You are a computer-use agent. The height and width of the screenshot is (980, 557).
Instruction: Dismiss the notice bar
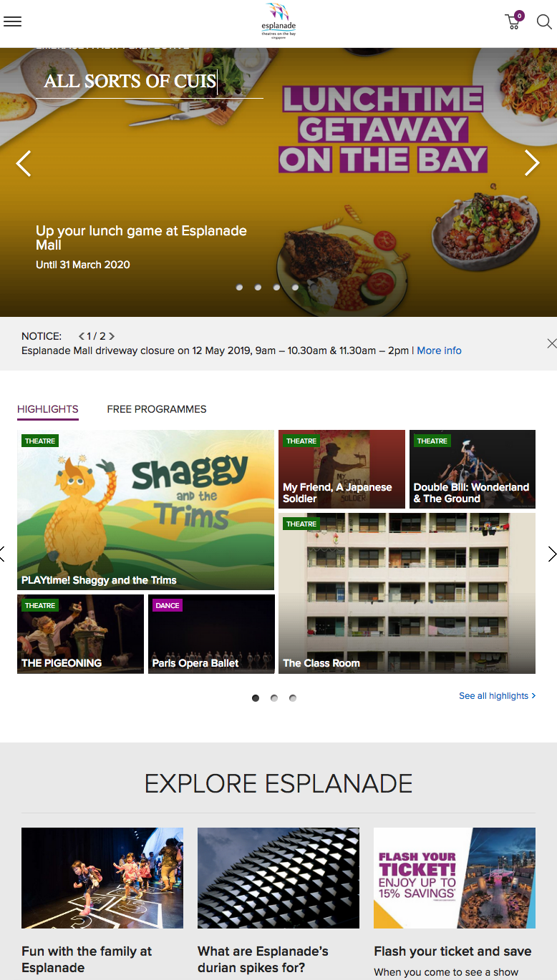(551, 343)
